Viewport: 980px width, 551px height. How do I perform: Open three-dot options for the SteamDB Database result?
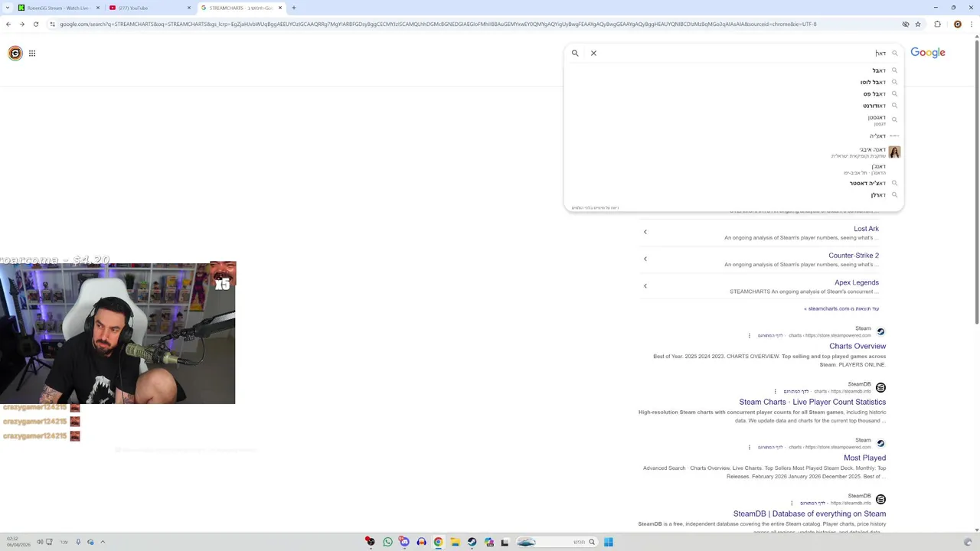coord(792,503)
